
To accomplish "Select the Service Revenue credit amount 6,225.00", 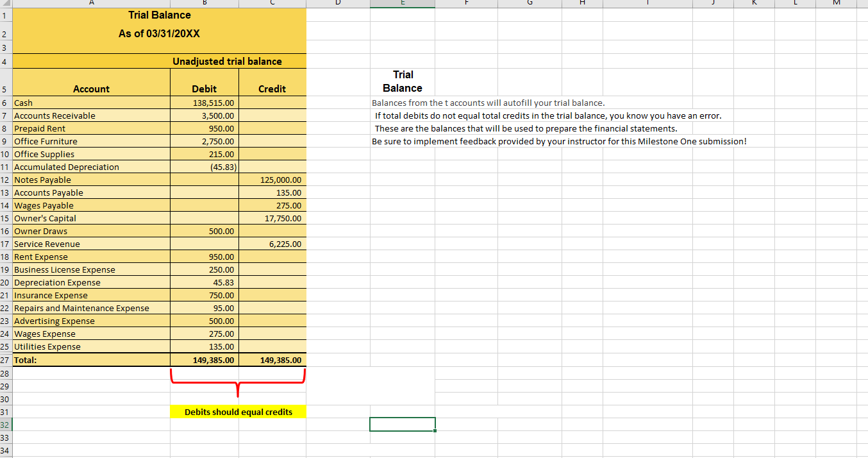I will 272,244.
